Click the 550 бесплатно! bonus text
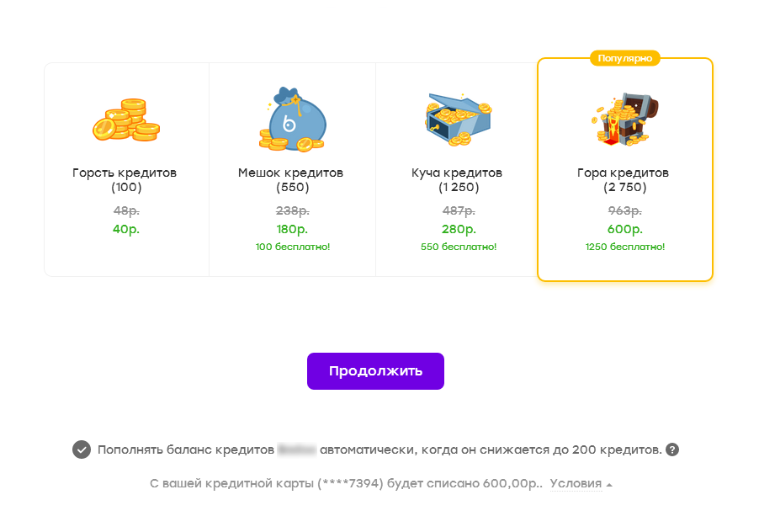 click(x=459, y=247)
